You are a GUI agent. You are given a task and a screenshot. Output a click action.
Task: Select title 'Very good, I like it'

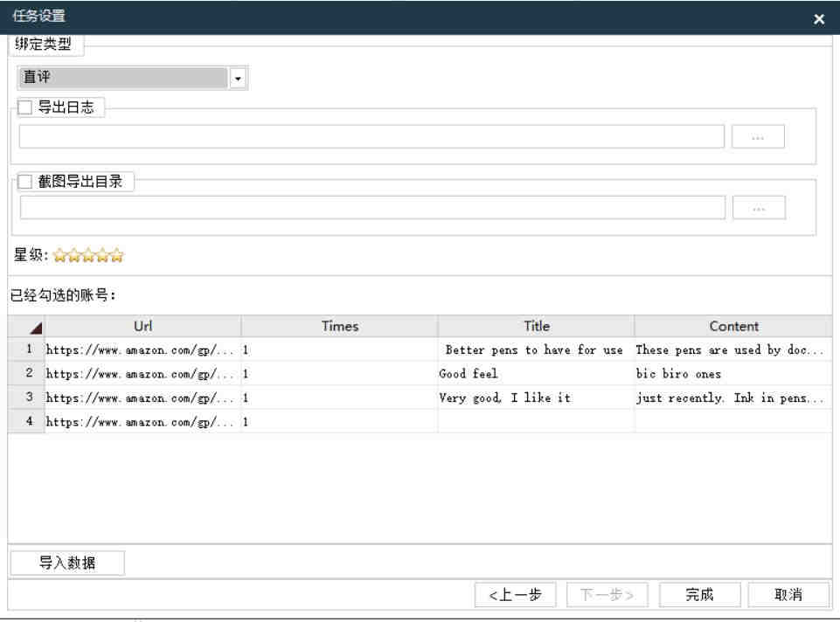536,397
